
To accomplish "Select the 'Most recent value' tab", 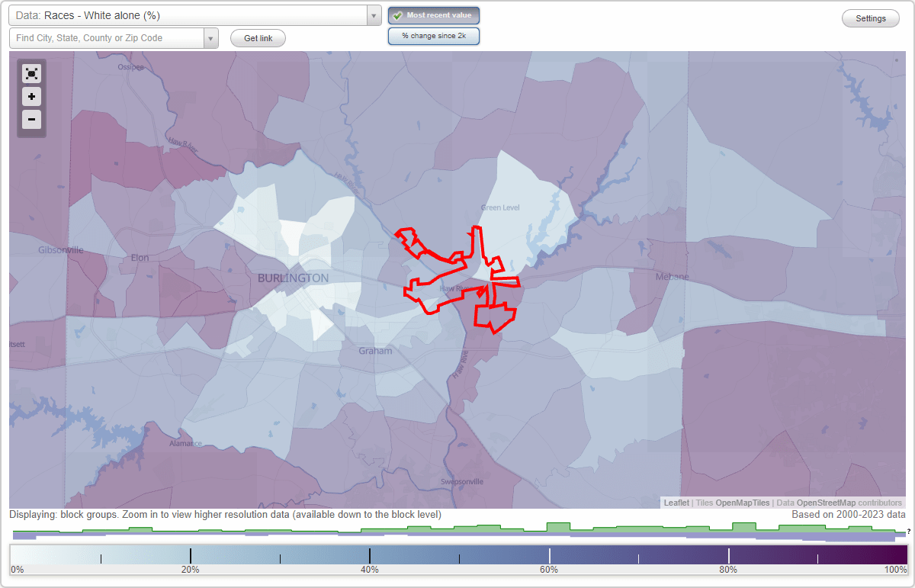I will [434, 14].
